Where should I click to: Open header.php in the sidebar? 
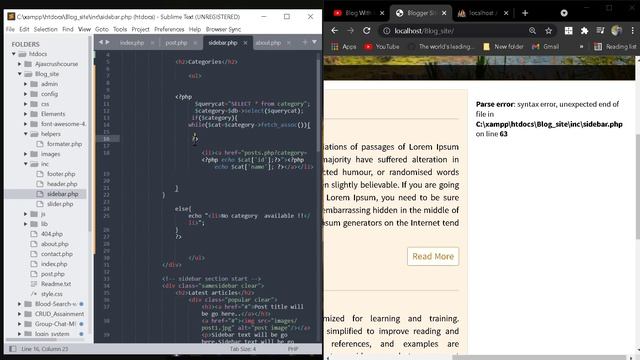(62, 184)
